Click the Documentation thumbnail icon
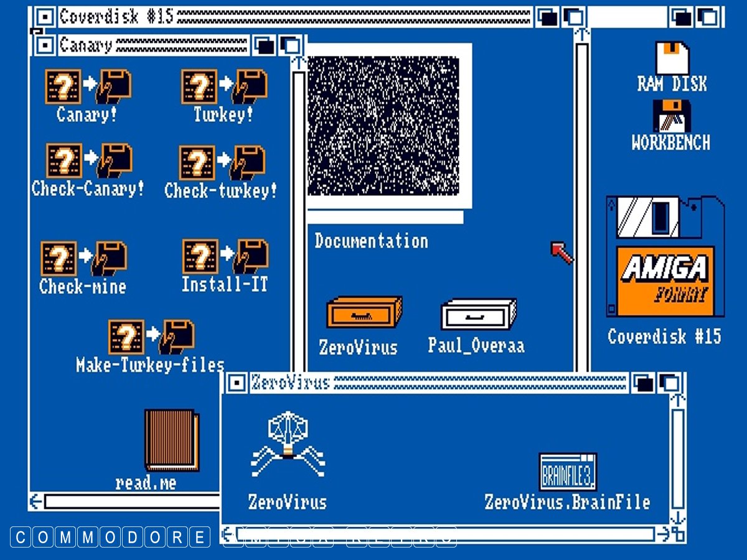The width and height of the screenshot is (747, 560). (x=386, y=128)
